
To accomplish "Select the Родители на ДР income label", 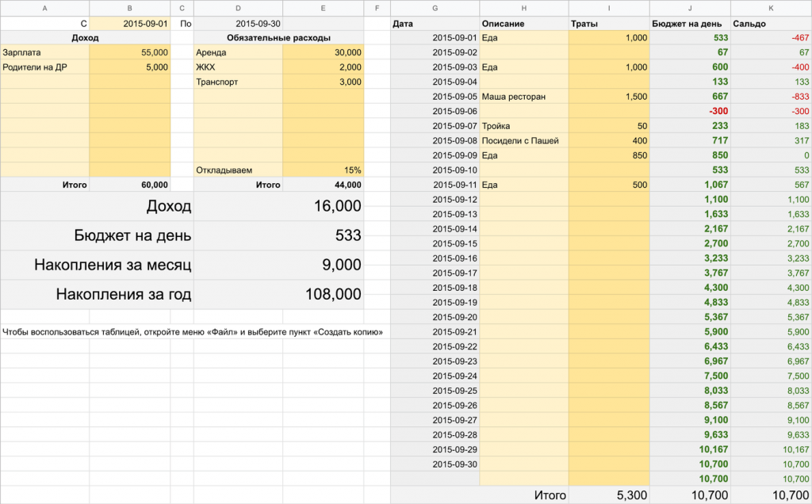I will 44,67.
